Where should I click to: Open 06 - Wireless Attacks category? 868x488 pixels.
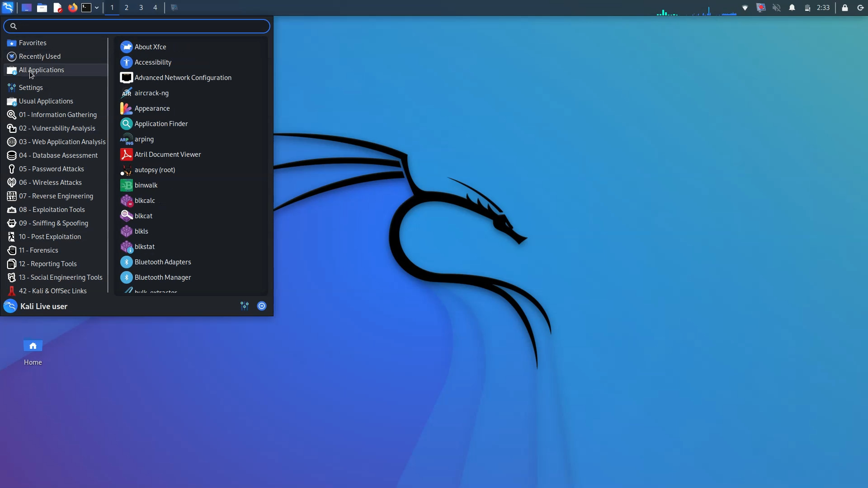pyautogui.click(x=56, y=183)
